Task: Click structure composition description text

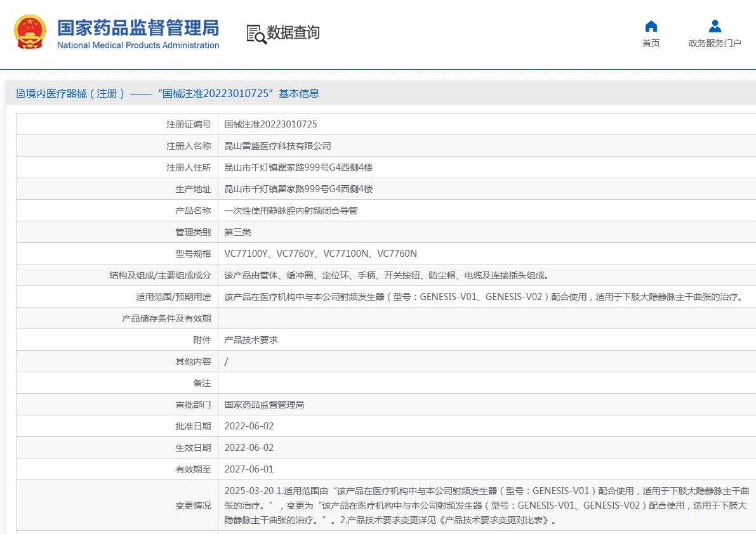Action: pyautogui.click(x=387, y=275)
